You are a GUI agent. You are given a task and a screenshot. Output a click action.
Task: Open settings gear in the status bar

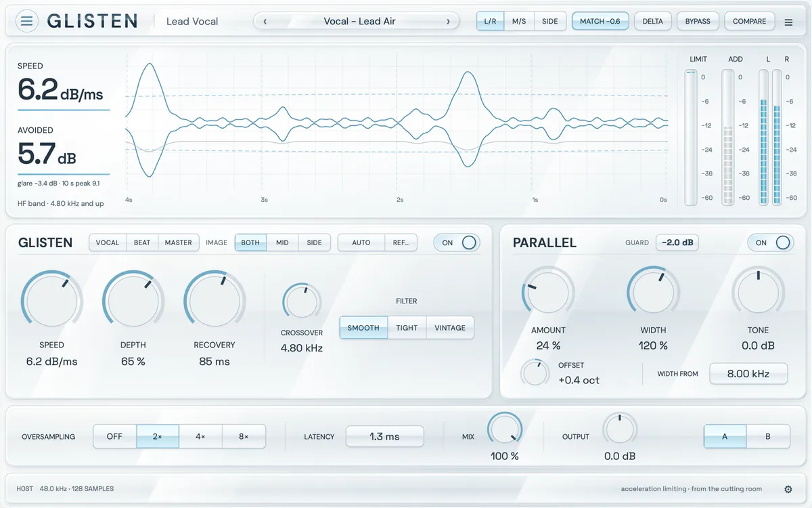coord(788,489)
